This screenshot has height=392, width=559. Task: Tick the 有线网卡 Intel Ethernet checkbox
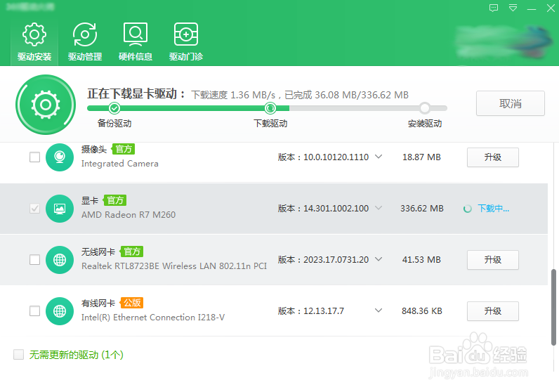point(34,311)
